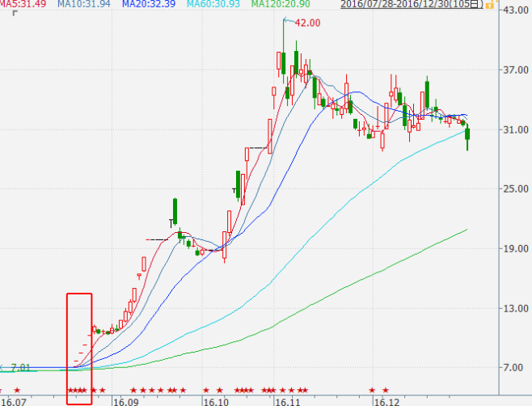Select the 16.10 date axis label

[215, 401]
